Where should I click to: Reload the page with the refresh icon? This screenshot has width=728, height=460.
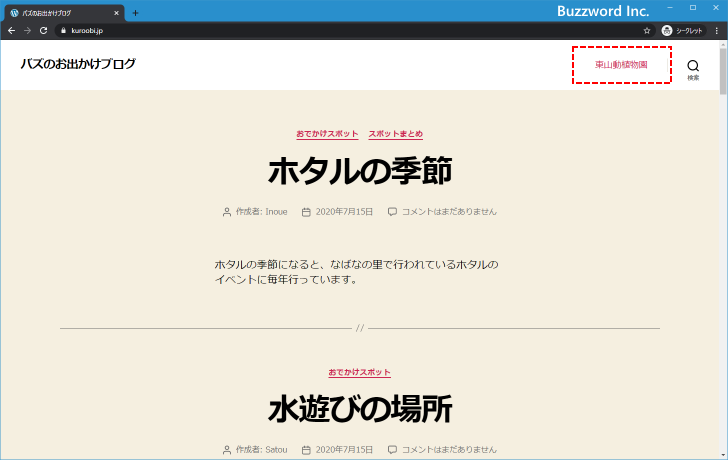coord(43,31)
